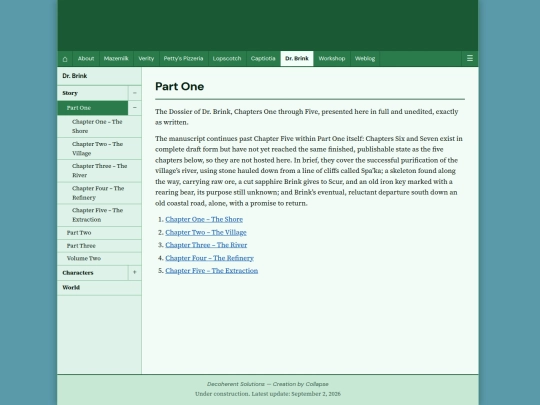The image size is (540, 405).
Task: Select Characters in the sidebar
Action: click(x=93, y=272)
